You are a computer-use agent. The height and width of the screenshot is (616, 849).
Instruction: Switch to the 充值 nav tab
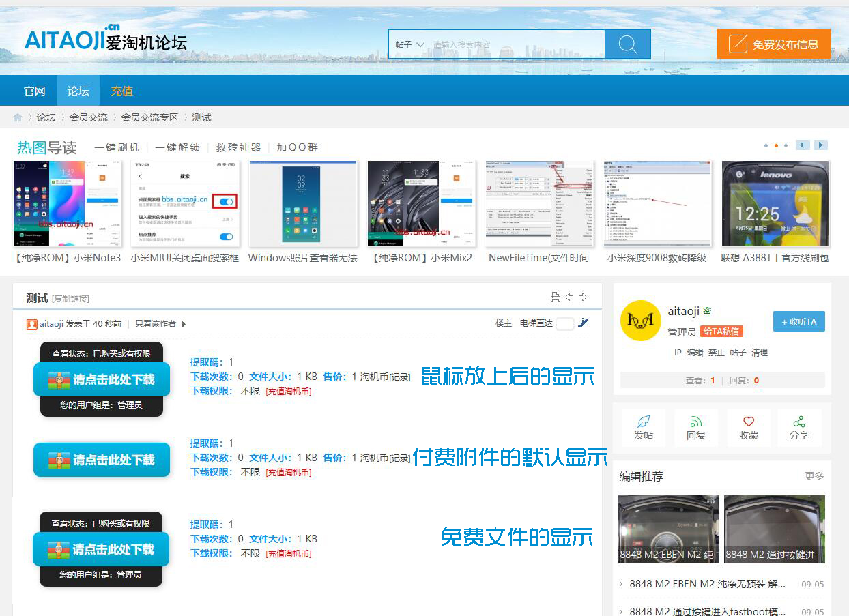click(x=121, y=91)
